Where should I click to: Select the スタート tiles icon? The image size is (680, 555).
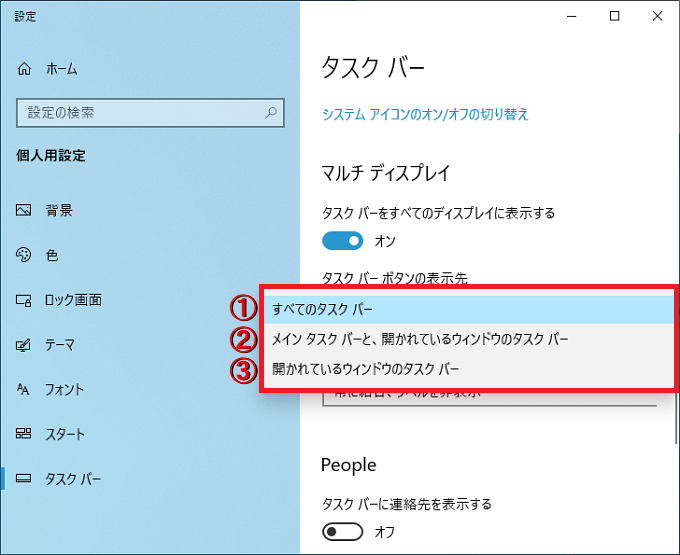(23, 433)
